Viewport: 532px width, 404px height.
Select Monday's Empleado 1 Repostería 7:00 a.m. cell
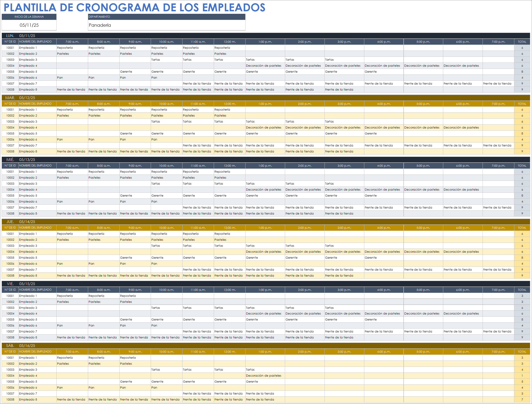(72, 48)
